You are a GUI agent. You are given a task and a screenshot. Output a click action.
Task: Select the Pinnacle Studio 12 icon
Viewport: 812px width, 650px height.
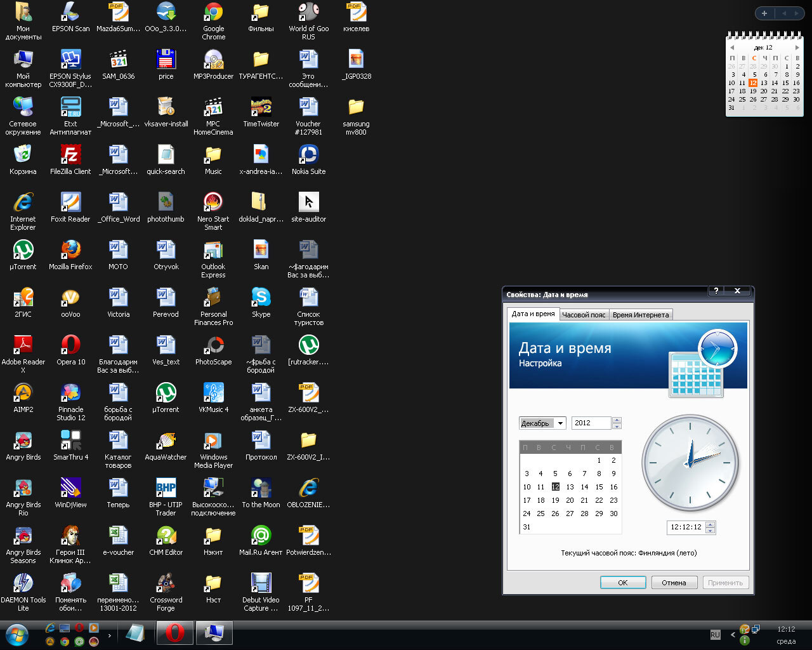70,402
